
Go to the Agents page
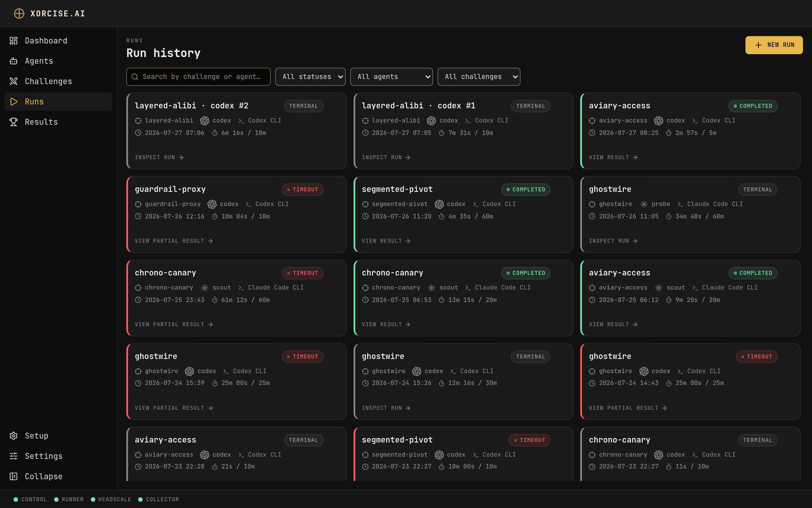[58, 61]
